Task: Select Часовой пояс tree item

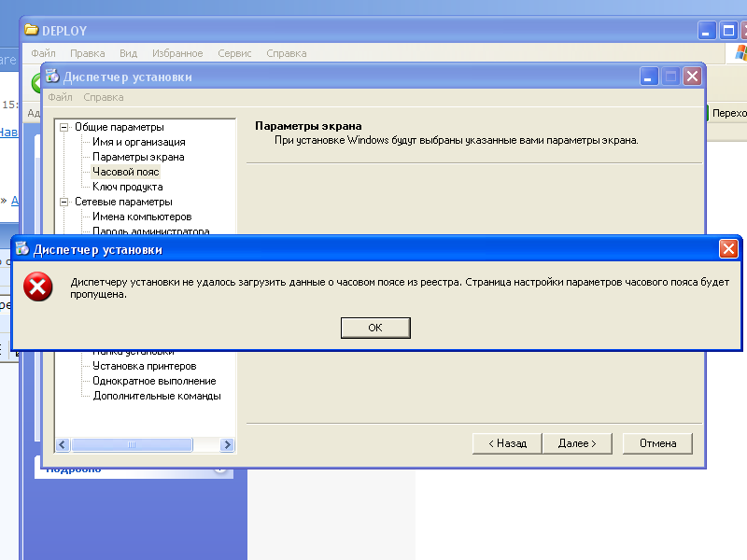Action: click(126, 172)
